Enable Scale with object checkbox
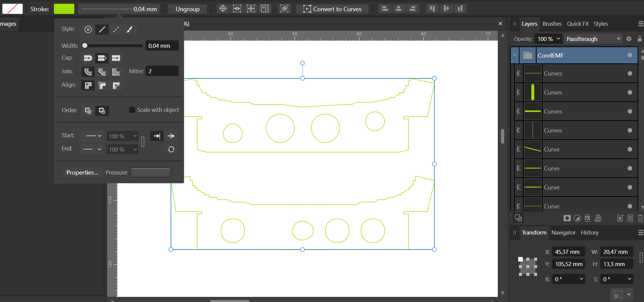 click(132, 110)
